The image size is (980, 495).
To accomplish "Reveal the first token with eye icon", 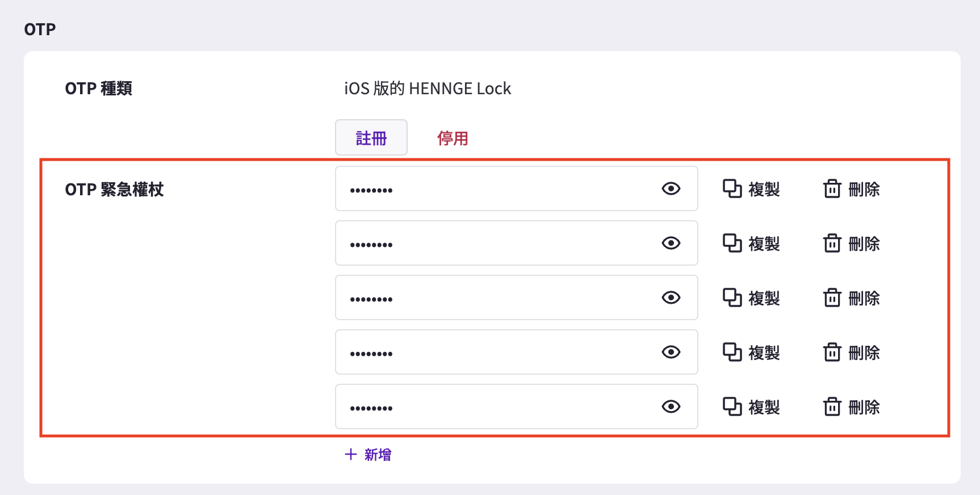I will tap(671, 188).
